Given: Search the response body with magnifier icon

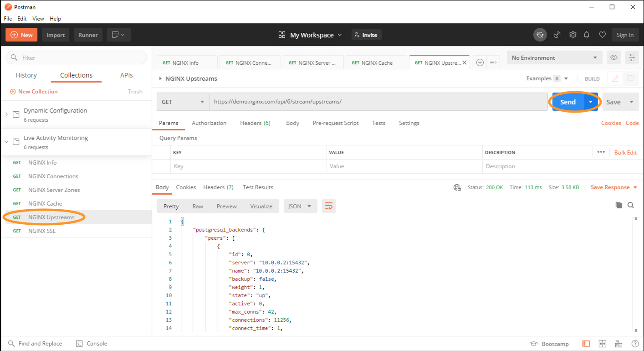Looking at the screenshot, I should coord(631,205).
